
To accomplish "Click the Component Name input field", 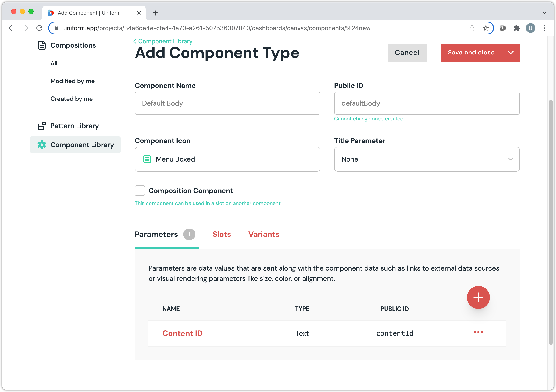I will [x=227, y=103].
